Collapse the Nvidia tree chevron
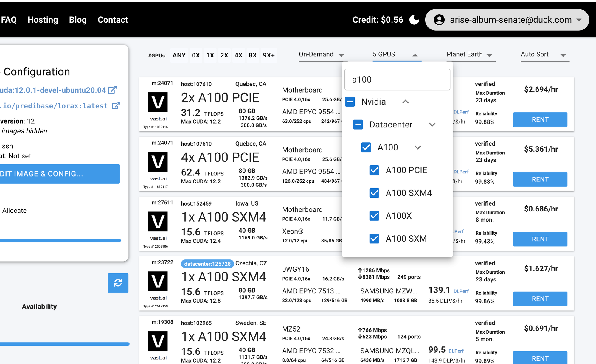Screen dimensions: 596x364 [x=405, y=102]
